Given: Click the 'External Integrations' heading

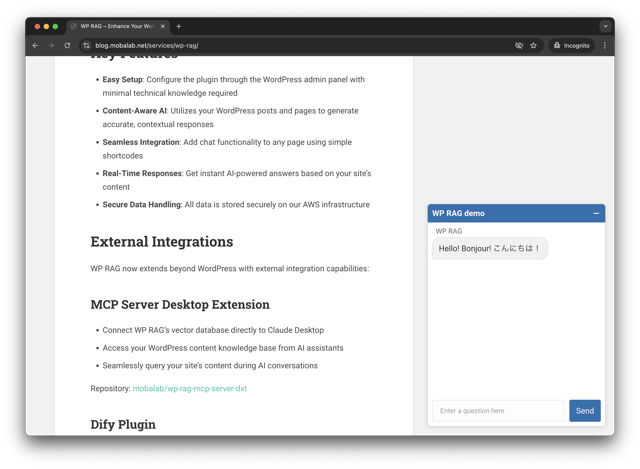Looking at the screenshot, I should [162, 242].
